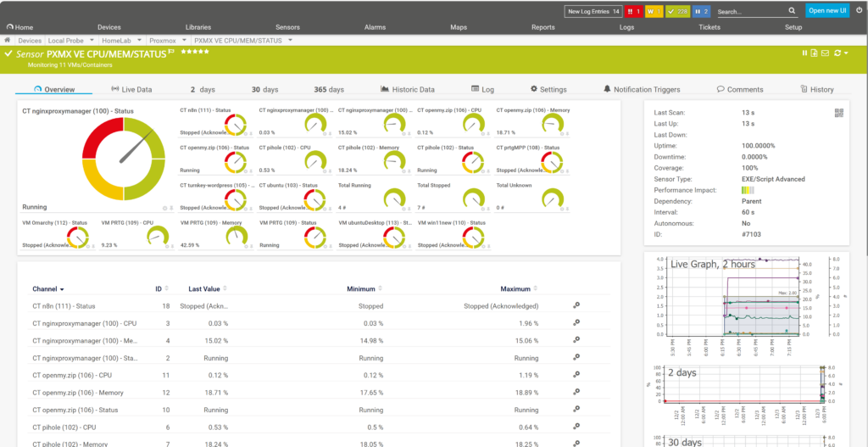Pause the sensor using the pause icon
This screenshot has height=447, width=868.
point(804,53)
